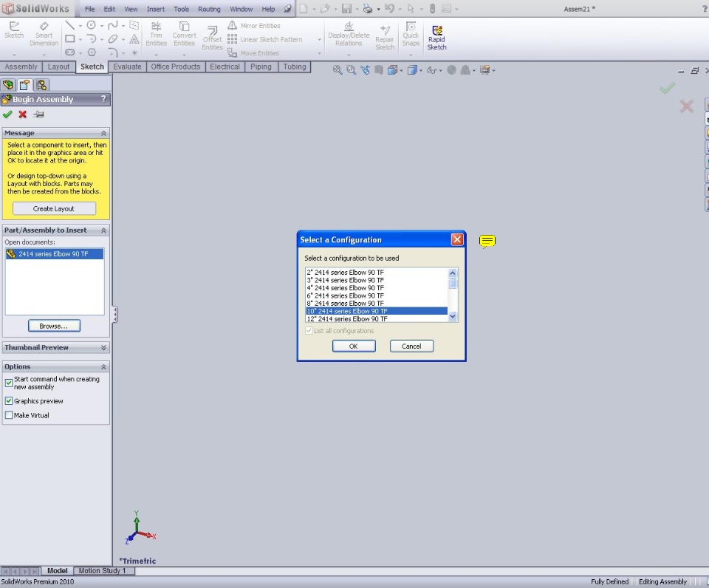The width and height of the screenshot is (709, 588).
Task: Select the sketch Point tool
Action: (x=134, y=52)
